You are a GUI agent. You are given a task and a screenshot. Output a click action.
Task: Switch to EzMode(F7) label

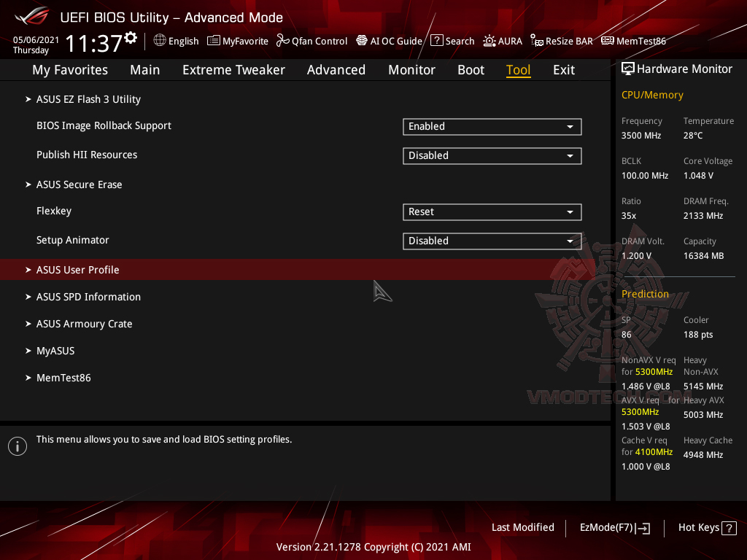pyautogui.click(x=606, y=528)
